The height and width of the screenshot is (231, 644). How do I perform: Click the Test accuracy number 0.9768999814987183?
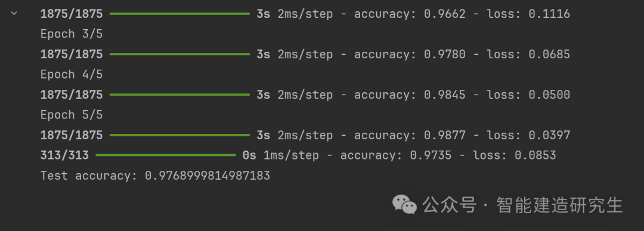(x=208, y=176)
